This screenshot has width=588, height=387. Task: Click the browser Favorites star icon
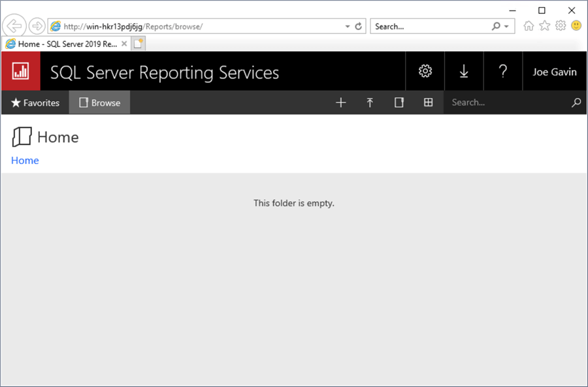click(x=544, y=25)
